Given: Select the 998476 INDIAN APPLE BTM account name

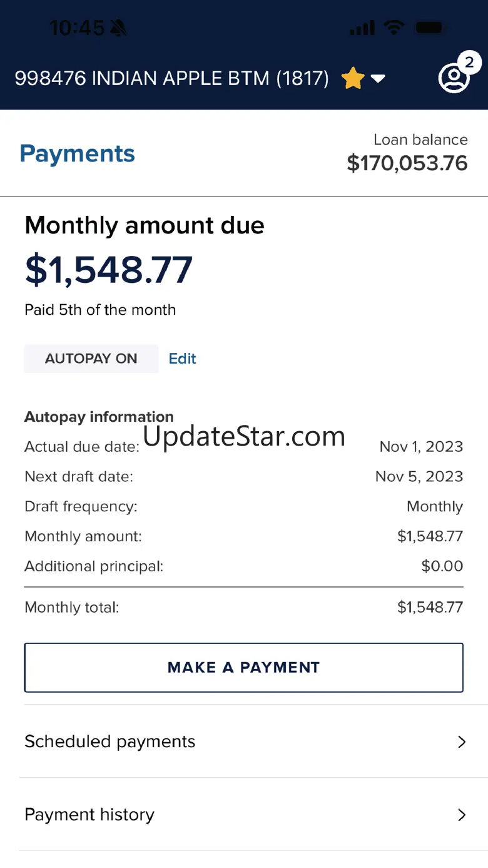Looking at the screenshot, I should tap(171, 79).
